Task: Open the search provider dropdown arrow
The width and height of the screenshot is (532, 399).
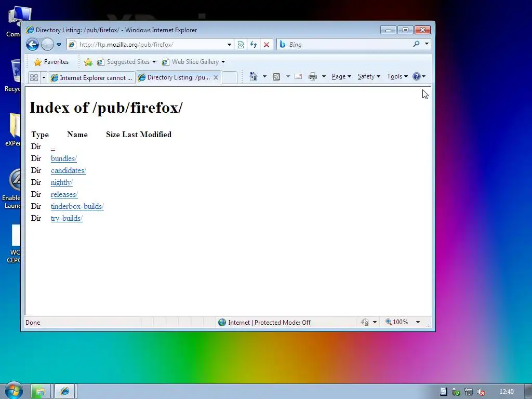Action: coord(427,44)
